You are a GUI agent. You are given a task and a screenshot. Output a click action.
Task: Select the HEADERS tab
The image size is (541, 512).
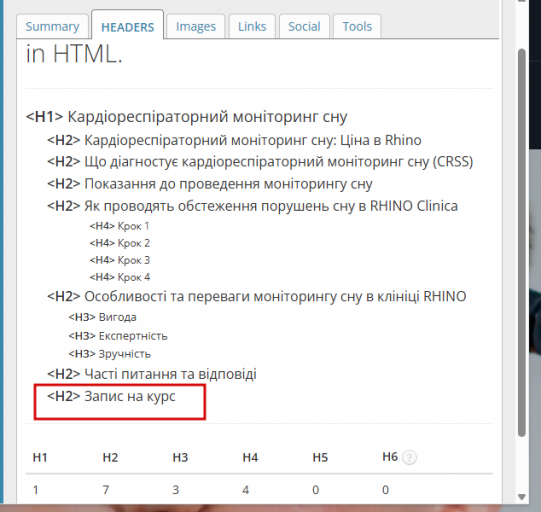click(128, 26)
